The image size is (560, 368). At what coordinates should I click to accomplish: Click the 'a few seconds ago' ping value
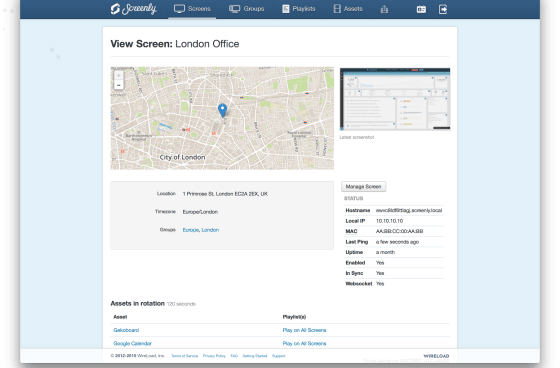(397, 242)
